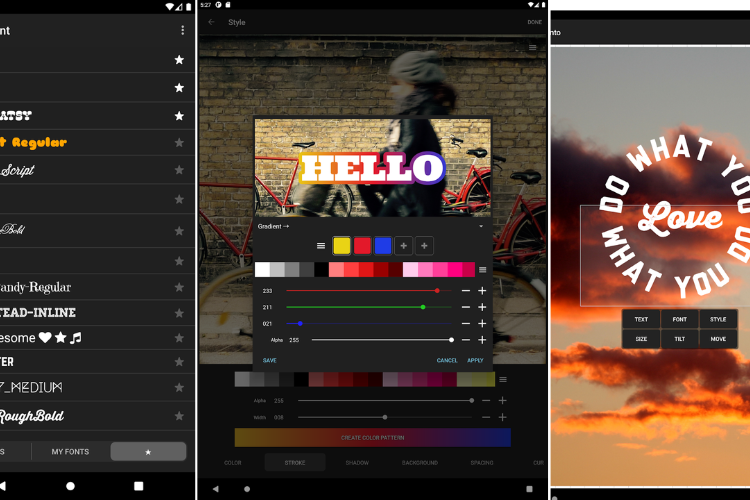Viewport: 750px width, 500px height.
Task: Open the STROKE tab
Action: click(x=295, y=463)
